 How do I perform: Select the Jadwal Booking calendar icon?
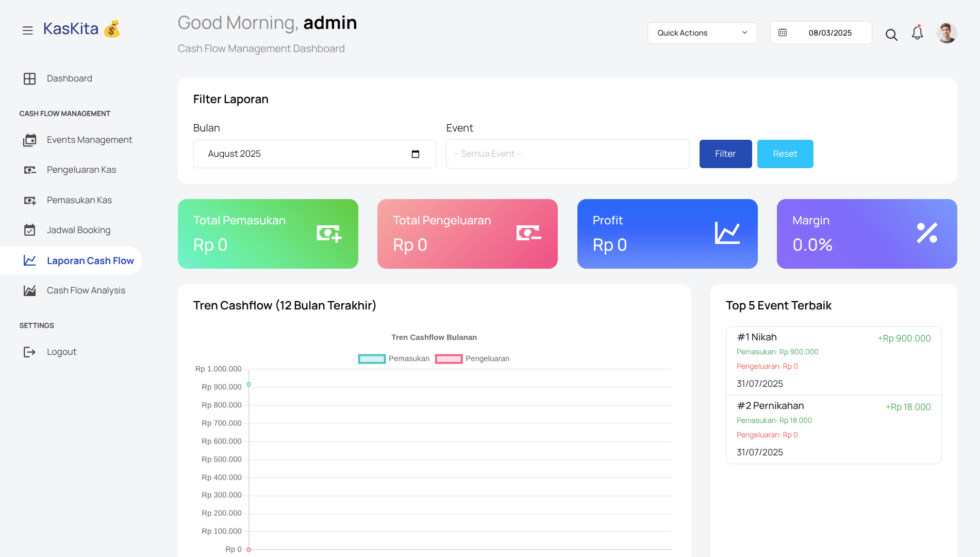[x=29, y=230]
